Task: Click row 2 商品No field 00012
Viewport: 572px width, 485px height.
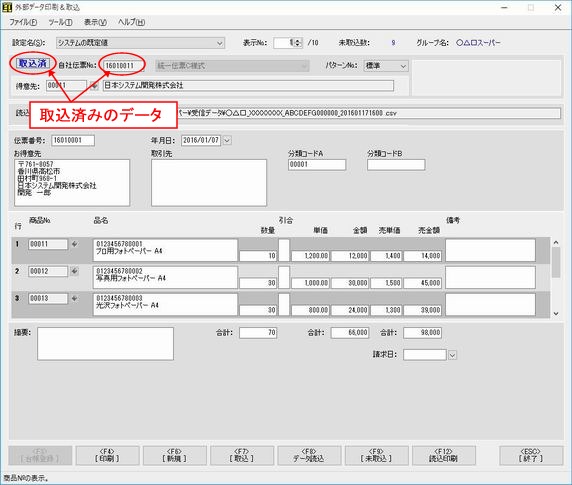Action: point(48,271)
